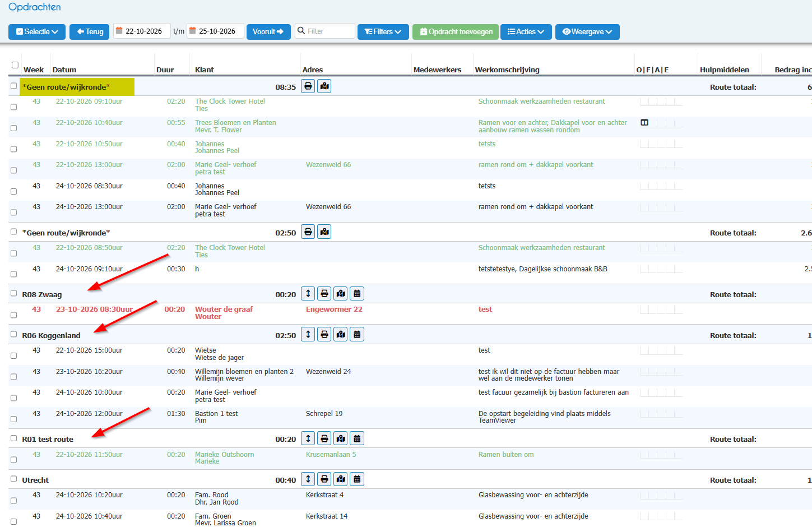Image resolution: width=812 pixels, height=527 pixels.
Task: Click the sort-order arrows icon for R01 test route
Action: (x=308, y=438)
